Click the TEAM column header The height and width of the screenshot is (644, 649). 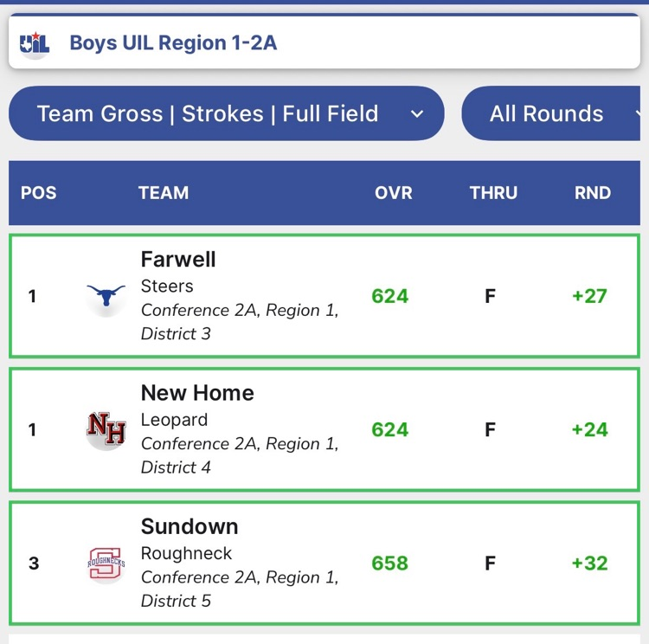click(x=163, y=193)
